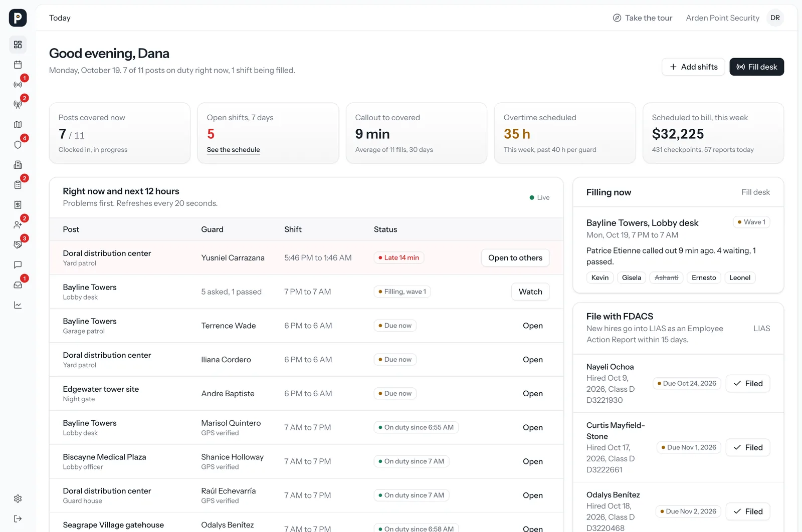Click the log out icon in sidebar
Viewport: 802px width, 532px height.
18,519
